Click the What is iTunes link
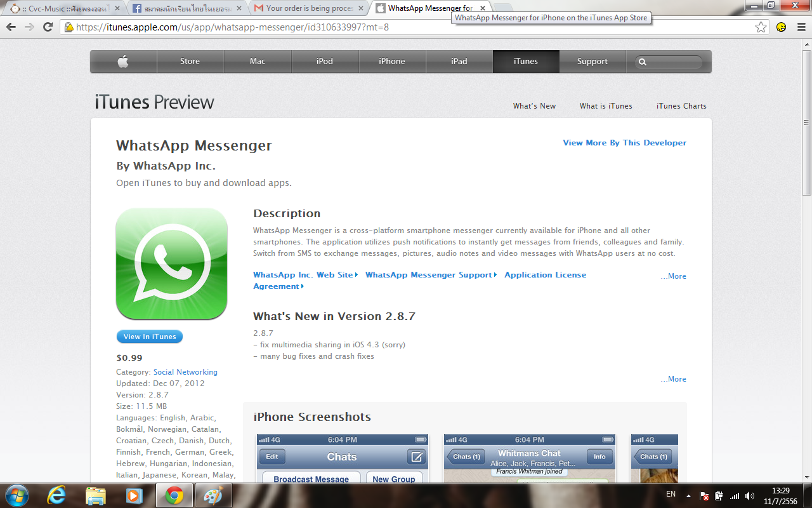The width and height of the screenshot is (812, 508). (x=606, y=106)
